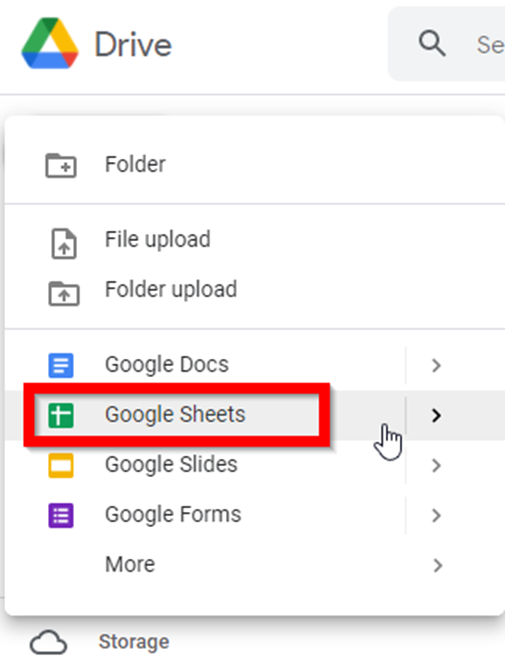Click the purple Google Forms icon
The height and width of the screenshot is (664, 505).
pos(61,515)
